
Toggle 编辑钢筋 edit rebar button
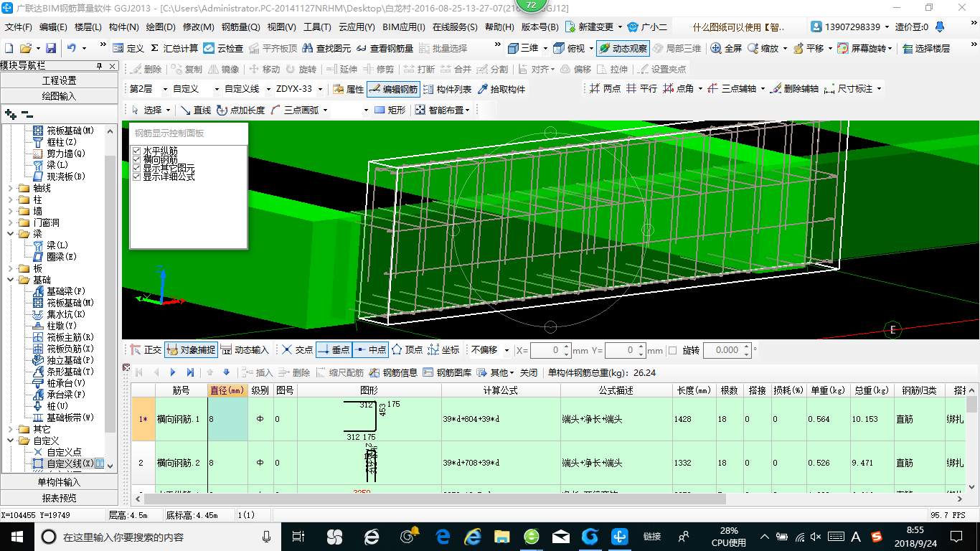click(x=392, y=89)
